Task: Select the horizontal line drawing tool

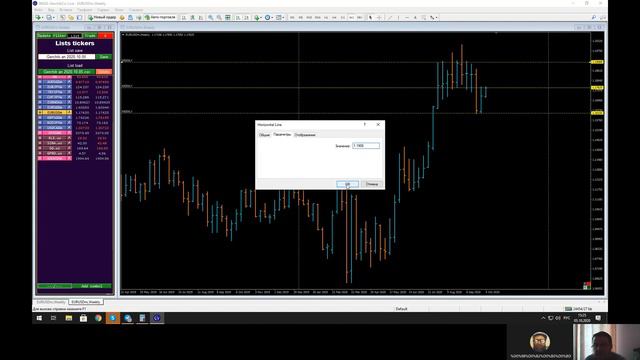Action: [x=407, y=18]
